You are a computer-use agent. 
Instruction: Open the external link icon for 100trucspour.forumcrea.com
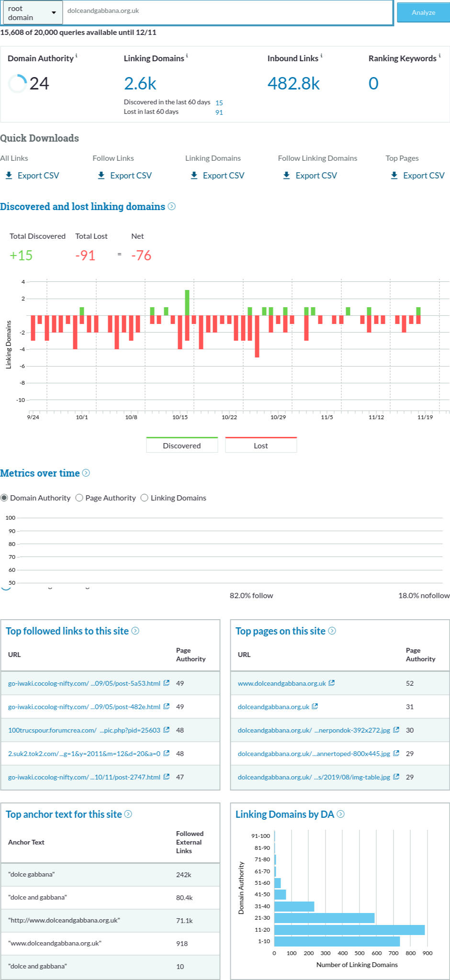pos(166,730)
